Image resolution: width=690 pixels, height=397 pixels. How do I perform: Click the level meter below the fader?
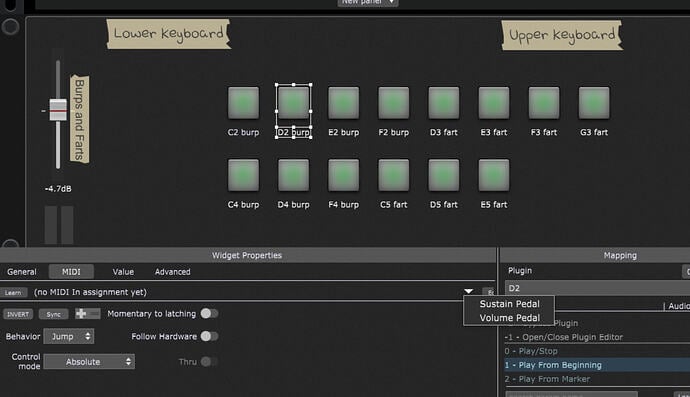pyautogui.click(x=59, y=225)
